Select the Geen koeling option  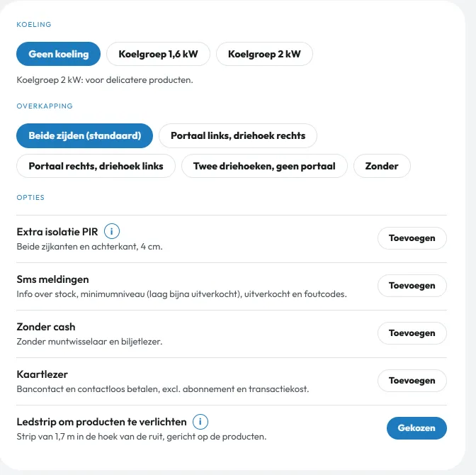tap(58, 54)
